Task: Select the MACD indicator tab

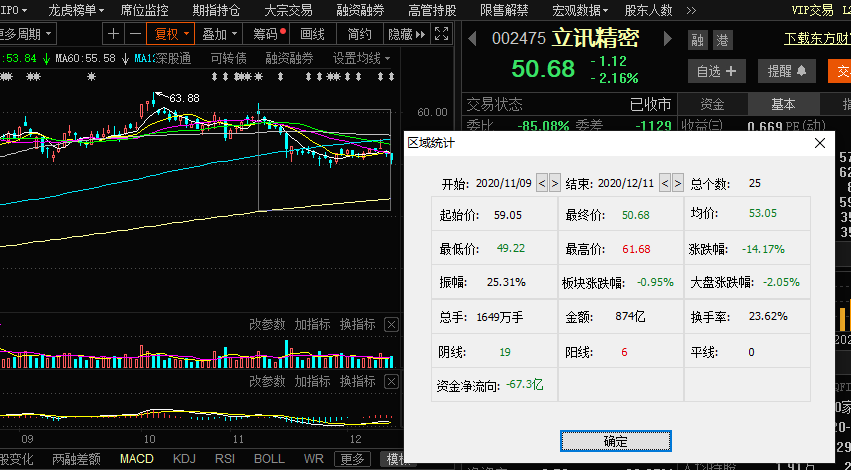Action: [137, 459]
